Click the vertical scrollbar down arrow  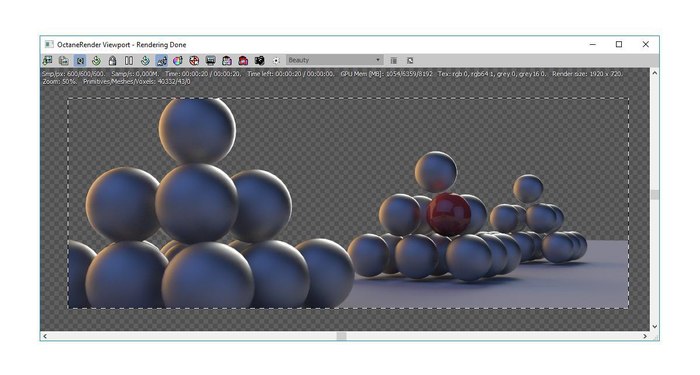[x=654, y=326]
